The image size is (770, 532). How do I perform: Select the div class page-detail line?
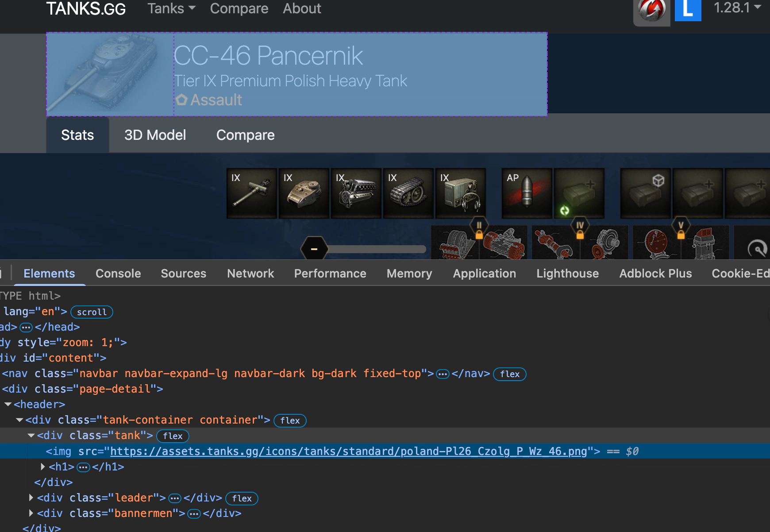point(83,389)
